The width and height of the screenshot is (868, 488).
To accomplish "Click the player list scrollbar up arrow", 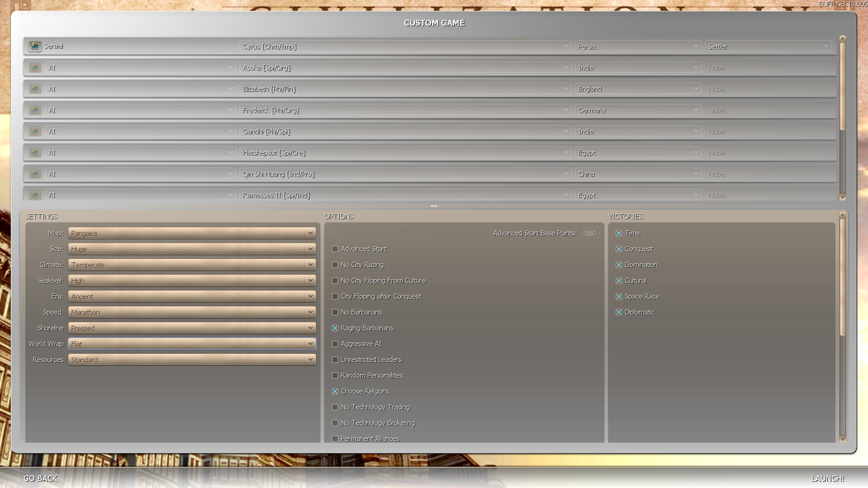I will tap(843, 39).
